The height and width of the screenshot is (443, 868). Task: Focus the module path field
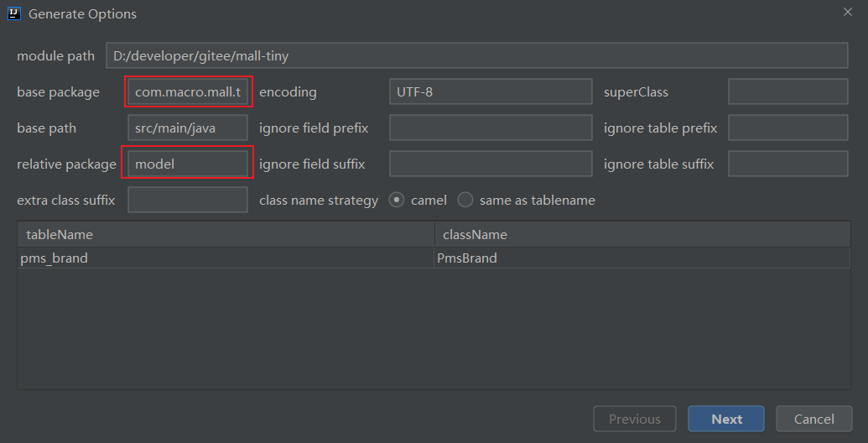pos(476,55)
